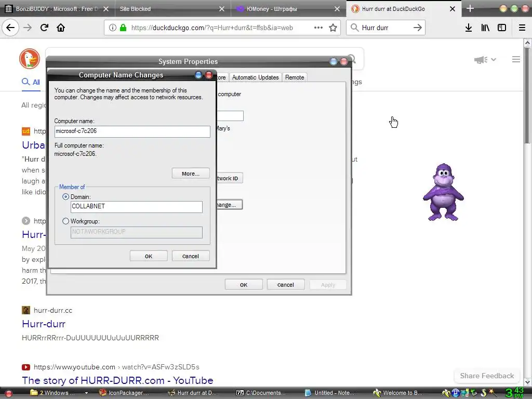This screenshot has height=399, width=532.
Task: Open the Remote tab in System Properties
Action: click(x=295, y=77)
